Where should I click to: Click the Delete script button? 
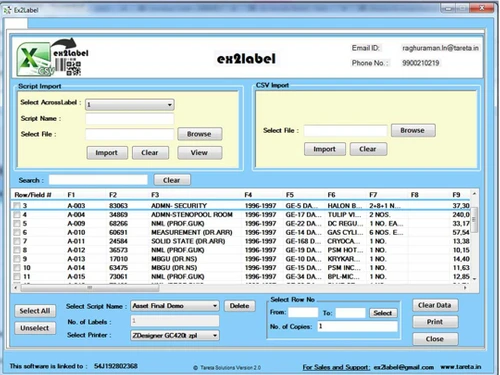240,306
